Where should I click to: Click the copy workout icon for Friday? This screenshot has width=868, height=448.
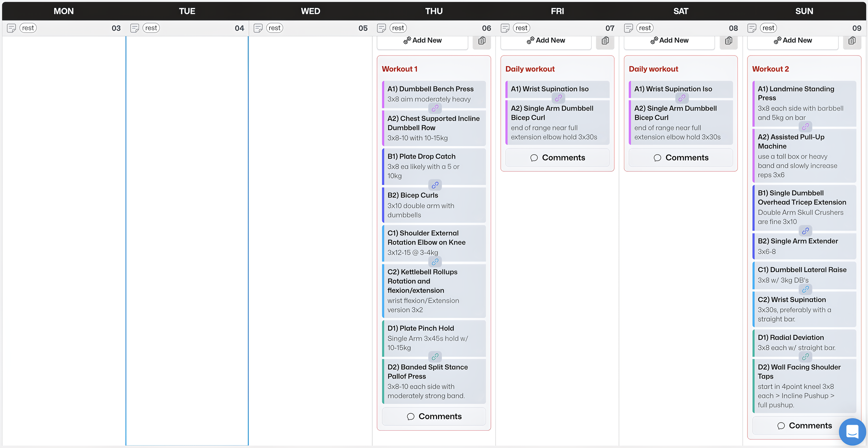(605, 41)
